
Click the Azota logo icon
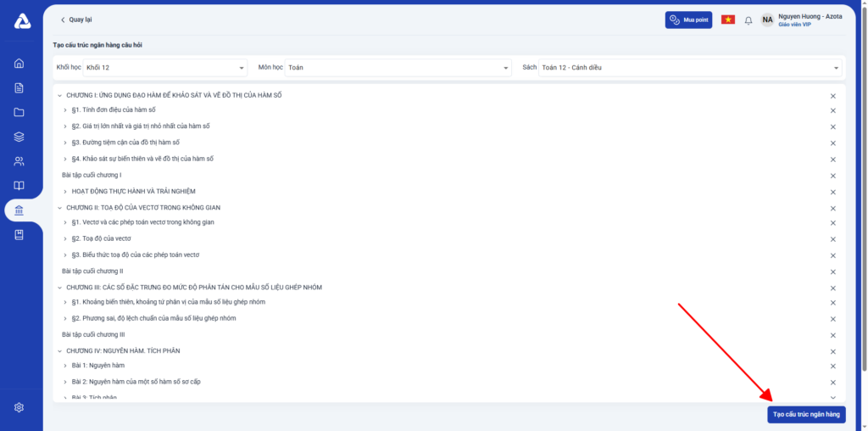[22, 22]
